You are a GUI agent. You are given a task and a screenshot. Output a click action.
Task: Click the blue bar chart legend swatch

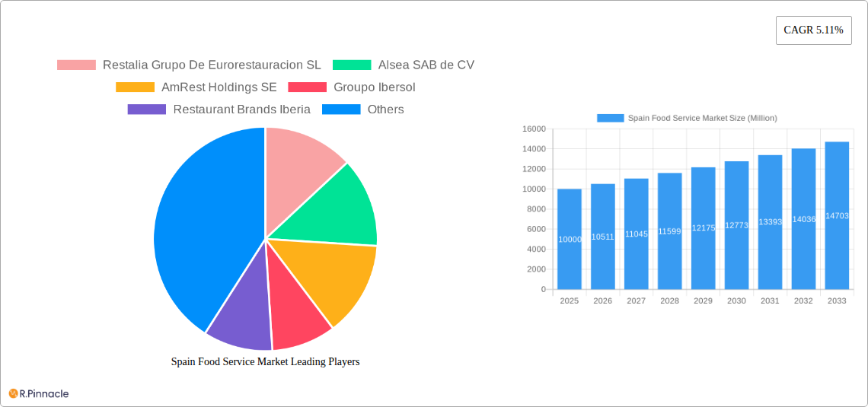click(611, 118)
